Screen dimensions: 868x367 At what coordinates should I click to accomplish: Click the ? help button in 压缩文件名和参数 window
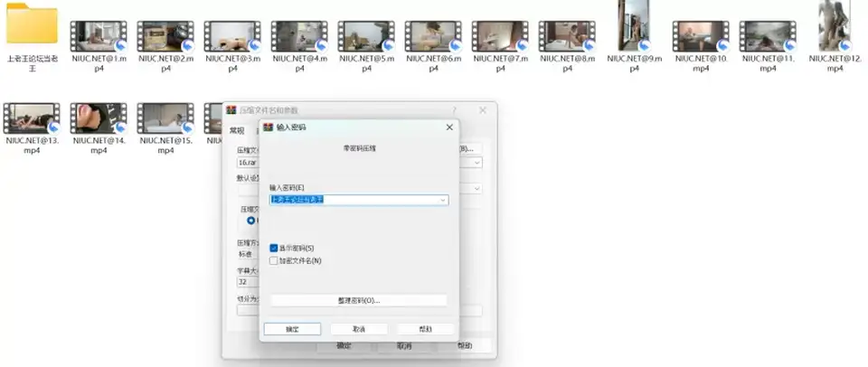[455, 110]
